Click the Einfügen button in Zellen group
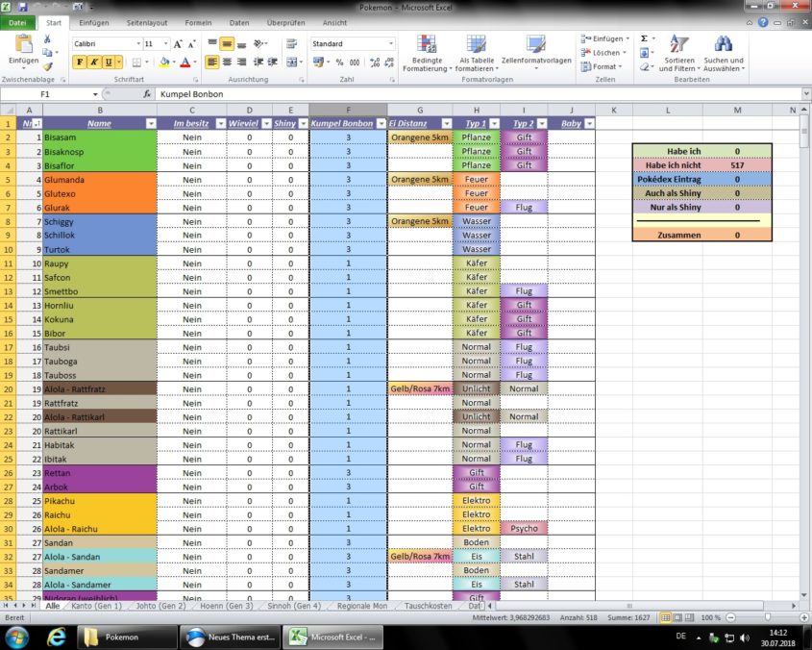812x650 pixels. 605,38
